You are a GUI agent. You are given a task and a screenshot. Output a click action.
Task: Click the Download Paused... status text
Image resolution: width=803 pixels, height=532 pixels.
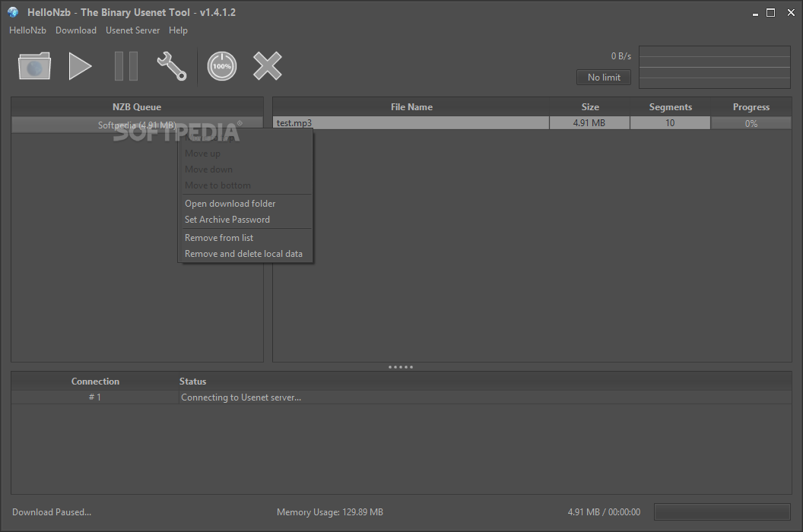coord(52,512)
